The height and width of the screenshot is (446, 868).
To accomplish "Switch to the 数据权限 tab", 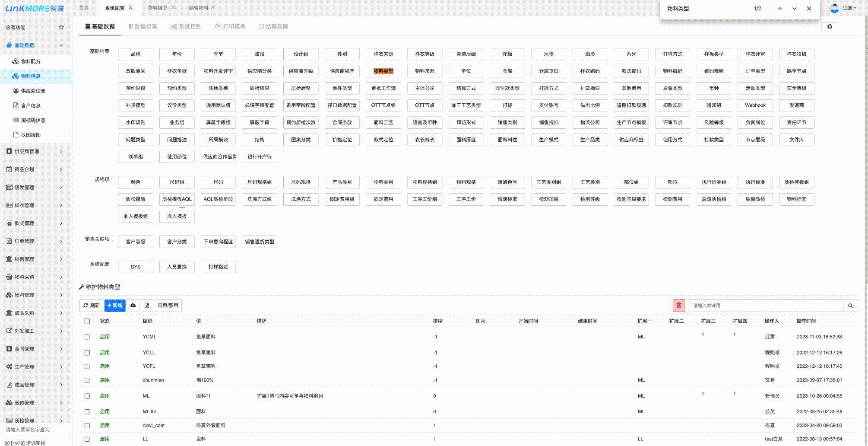I will 143,26.
